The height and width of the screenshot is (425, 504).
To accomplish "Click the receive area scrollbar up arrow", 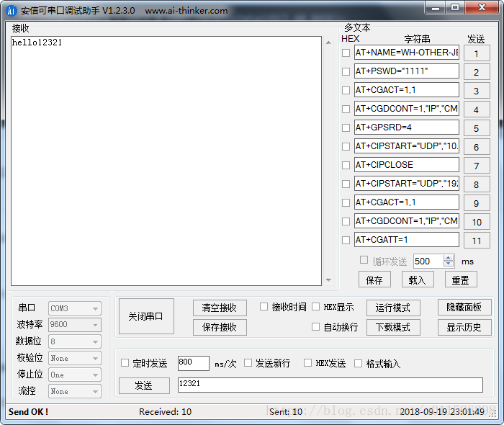I will (x=328, y=42).
